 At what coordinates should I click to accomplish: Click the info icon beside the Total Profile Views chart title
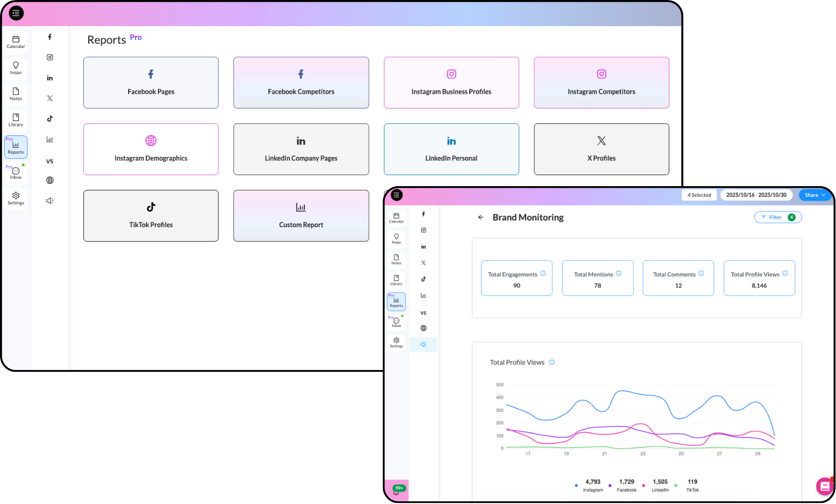click(x=552, y=362)
